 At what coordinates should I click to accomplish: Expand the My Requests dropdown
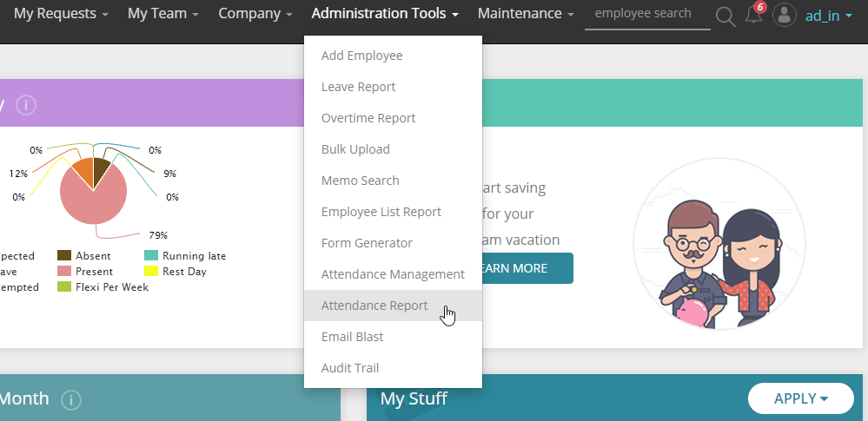(61, 14)
